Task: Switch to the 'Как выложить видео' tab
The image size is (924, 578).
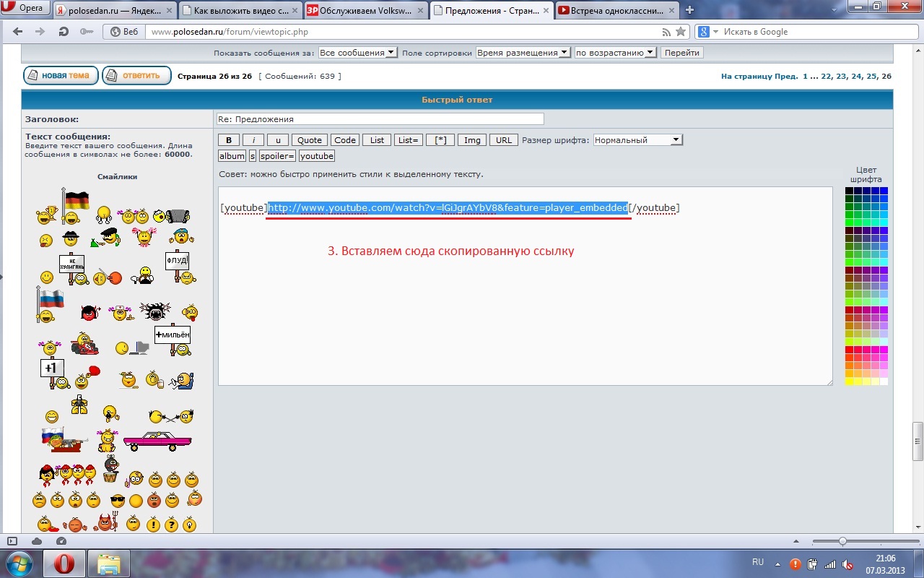Action: [238, 10]
